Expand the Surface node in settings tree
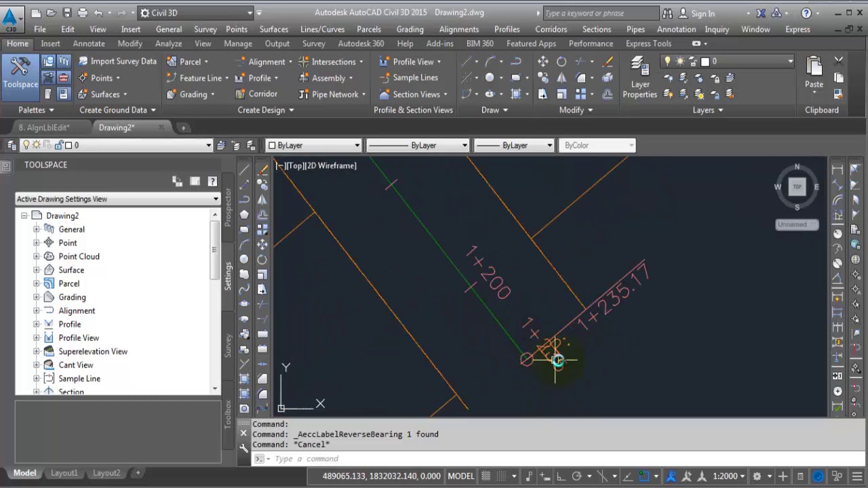This screenshot has height=488, width=868. point(37,270)
